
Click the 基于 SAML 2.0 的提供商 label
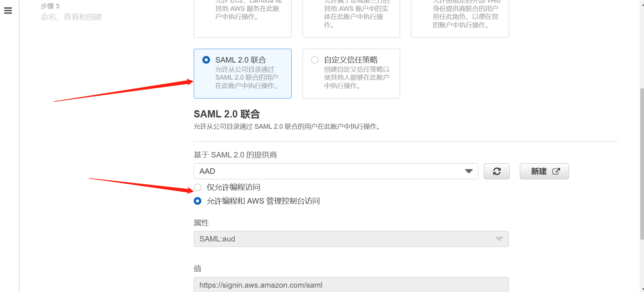point(235,155)
